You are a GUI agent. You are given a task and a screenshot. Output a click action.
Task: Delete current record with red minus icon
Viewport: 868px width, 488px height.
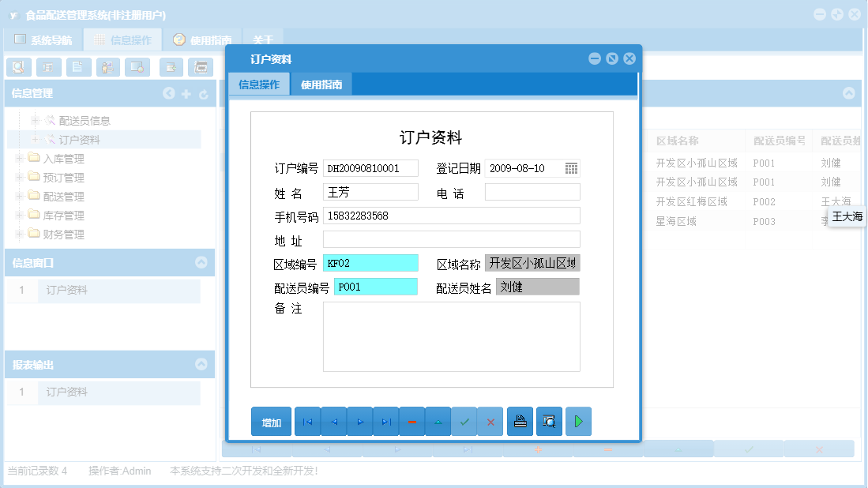click(x=411, y=421)
